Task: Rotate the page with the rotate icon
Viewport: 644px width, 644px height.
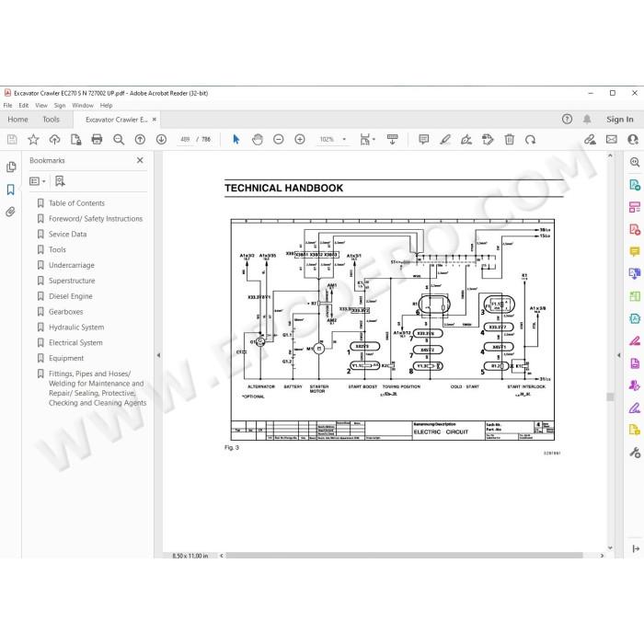Action: (531, 140)
